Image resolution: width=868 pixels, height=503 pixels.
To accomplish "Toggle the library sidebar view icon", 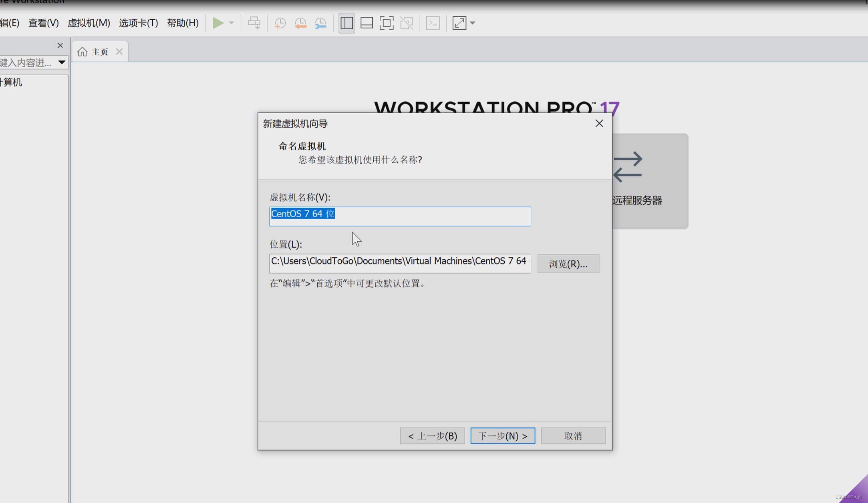I will point(346,23).
